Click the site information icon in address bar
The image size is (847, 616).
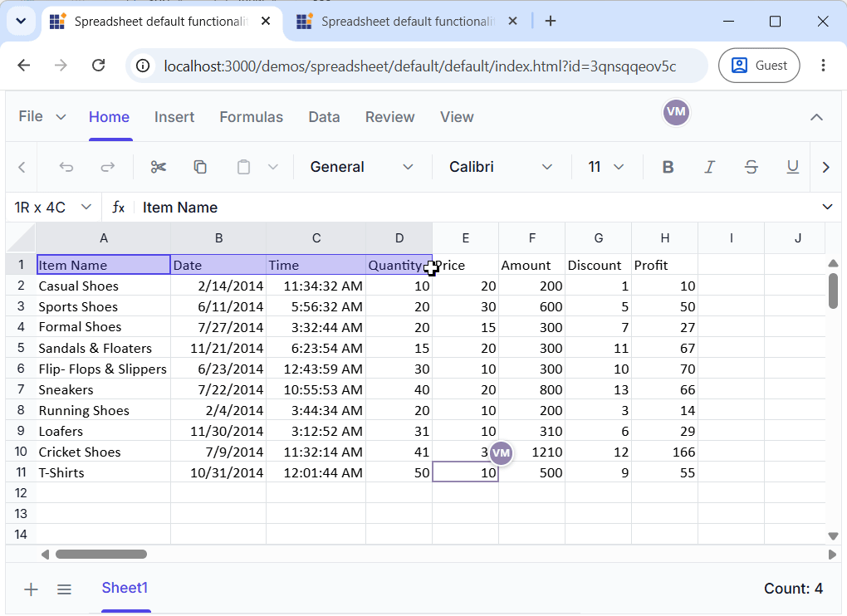(x=143, y=66)
